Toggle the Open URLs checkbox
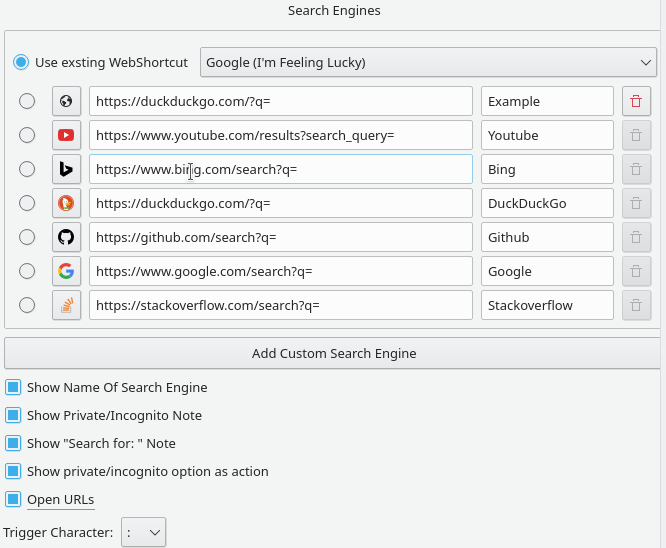The image size is (666, 548). (13, 499)
